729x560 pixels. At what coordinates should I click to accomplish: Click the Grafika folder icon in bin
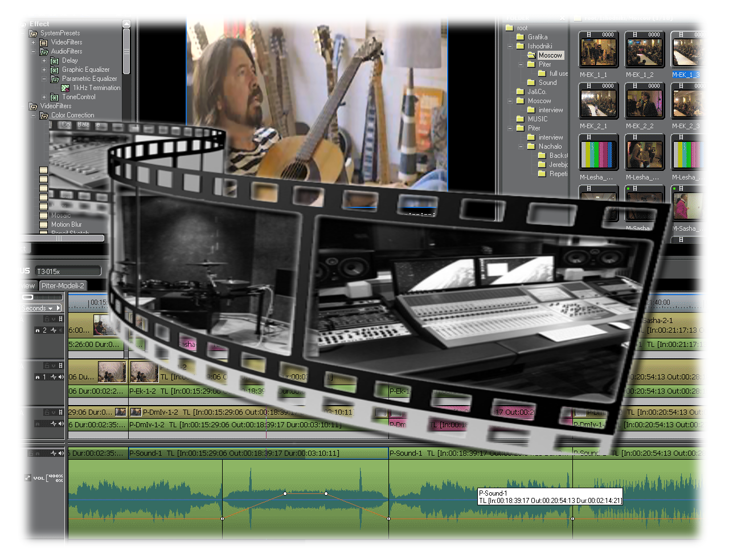tap(520, 37)
